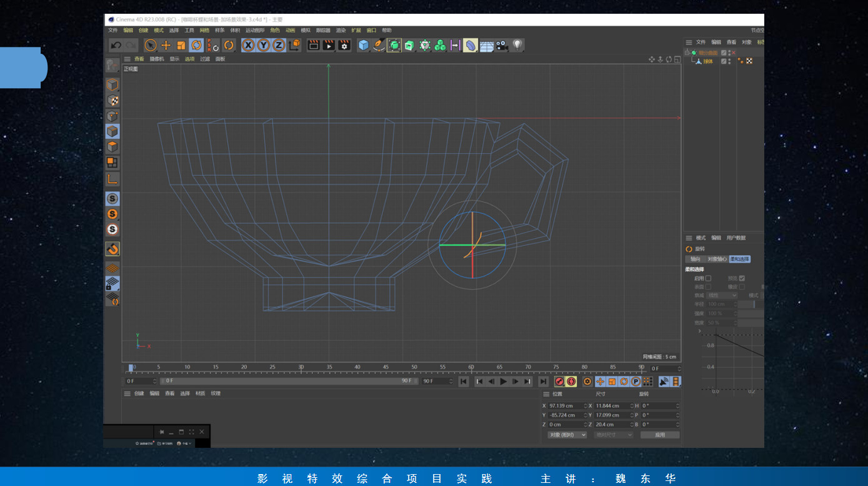Open the 对象 (相对) coordinate dropdown
This screenshot has width=868, height=486.
tap(567, 435)
